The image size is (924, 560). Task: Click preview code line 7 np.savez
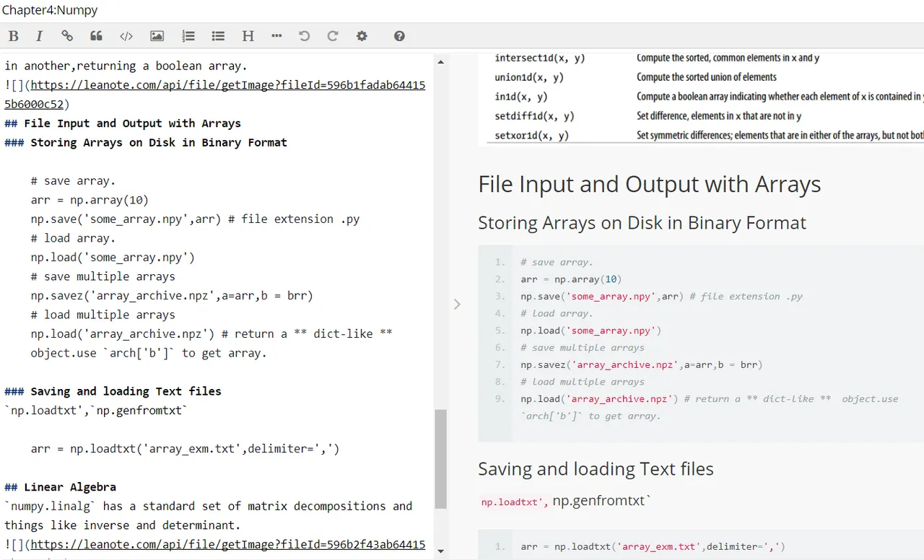click(641, 364)
